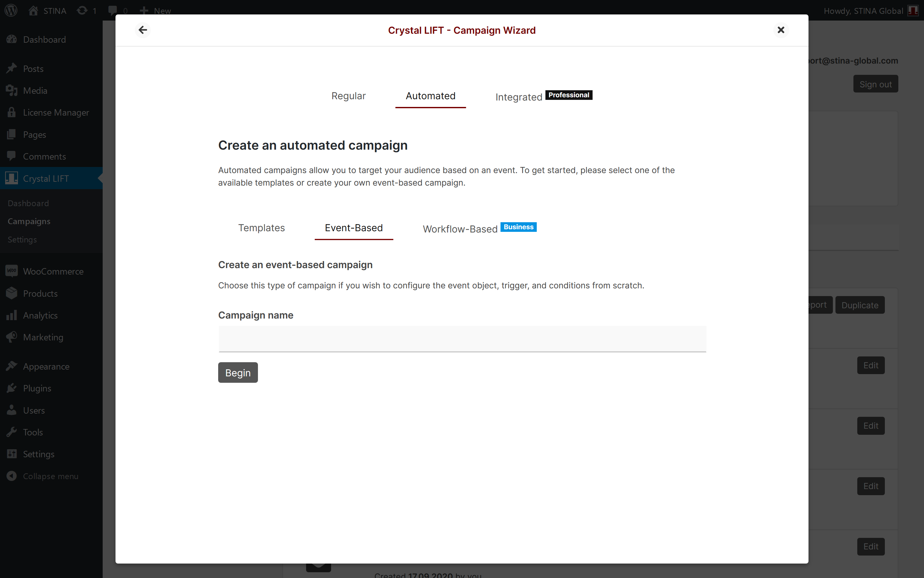Click the Professional badge label
Screen dimensions: 924x578
click(x=569, y=95)
